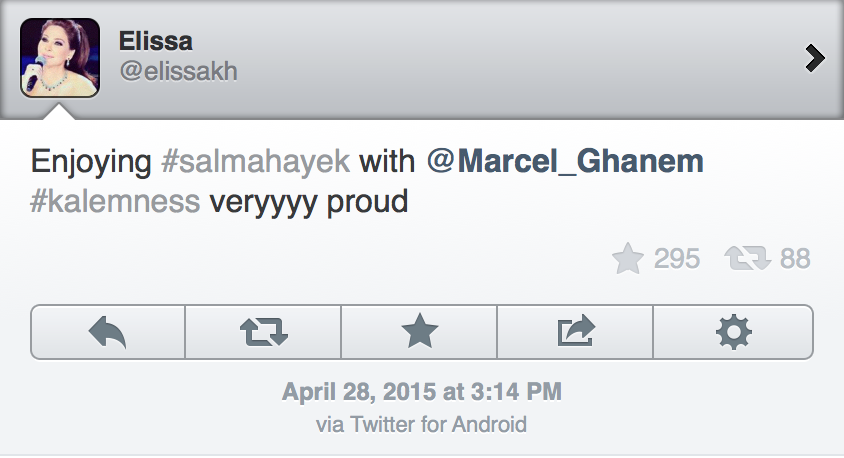This screenshot has height=458, width=844.
Task: Click the veryyyy proud tweet text
Action: pos(309,201)
